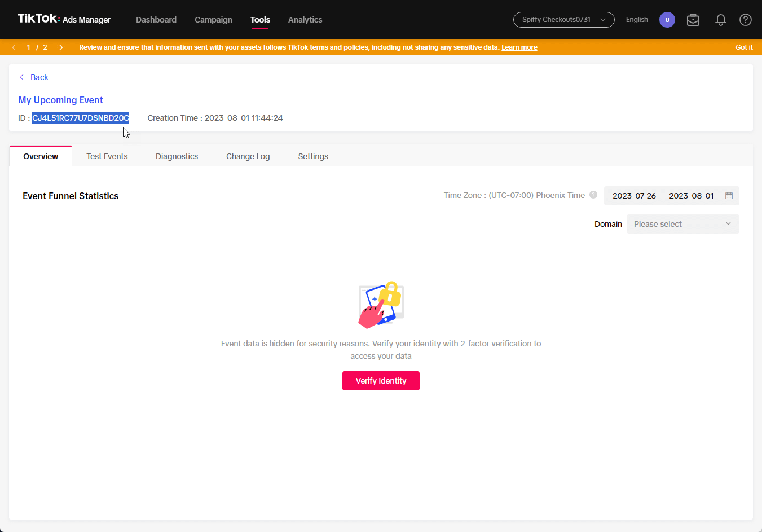This screenshot has width=762, height=532.
Task: Open the user avatar profile menu
Action: click(667, 20)
